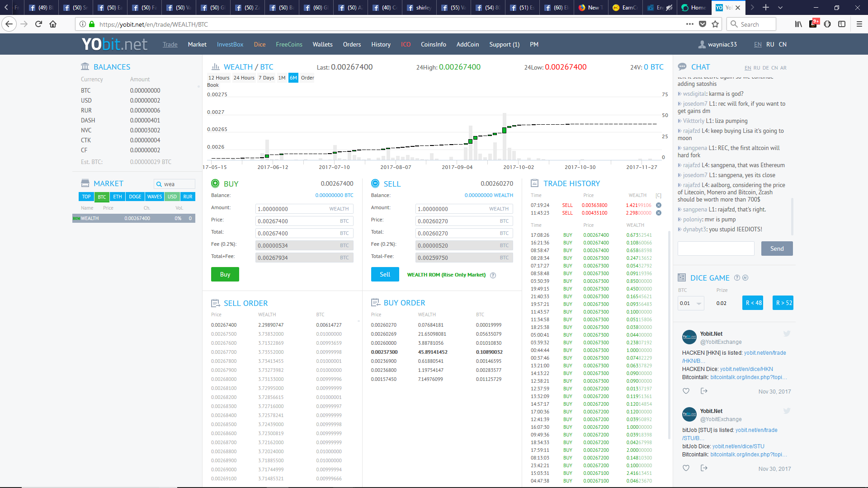Click help icon beside Rise Only Market
Image resolution: width=868 pixels, height=488 pixels.
[x=493, y=275]
